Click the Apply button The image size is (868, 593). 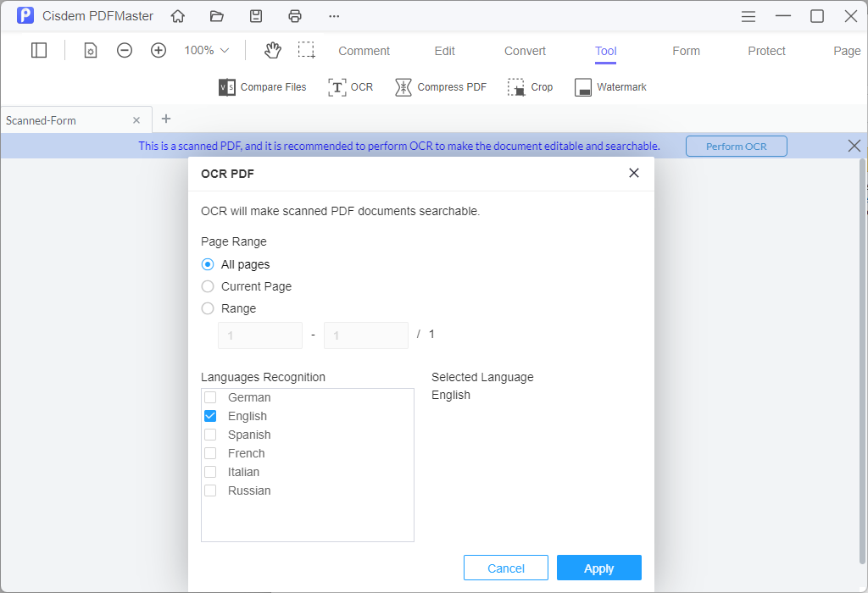pos(599,568)
